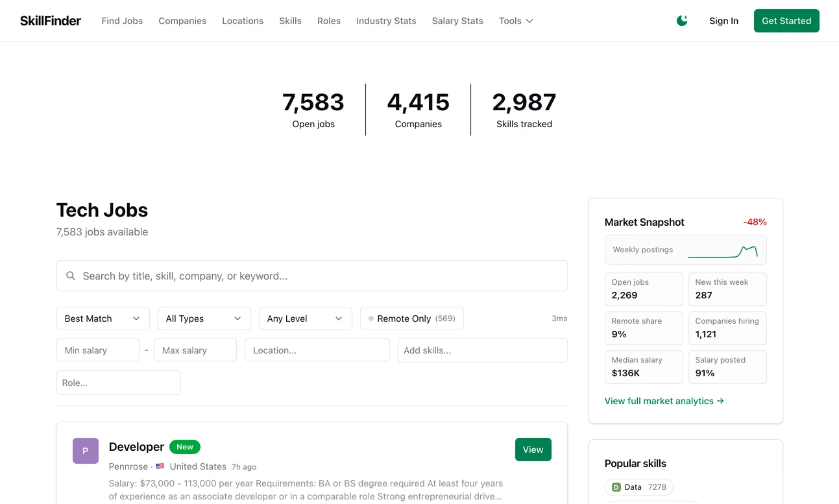Toggle the Remote Only filter
The height and width of the screenshot is (504, 839).
click(x=412, y=318)
